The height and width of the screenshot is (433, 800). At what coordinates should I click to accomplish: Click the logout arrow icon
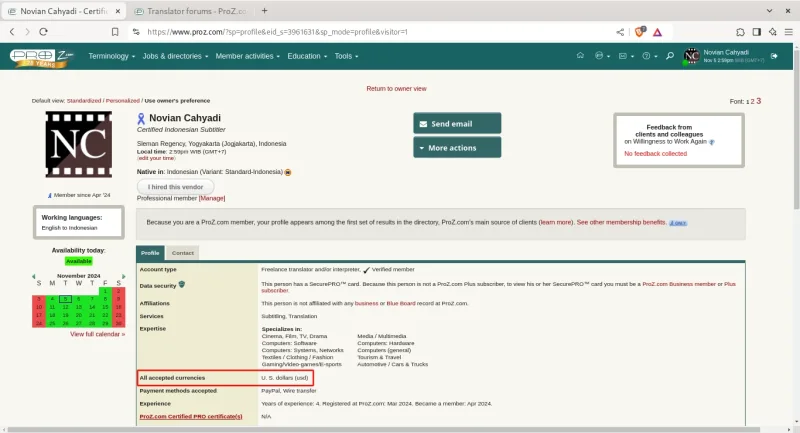pos(774,56)
